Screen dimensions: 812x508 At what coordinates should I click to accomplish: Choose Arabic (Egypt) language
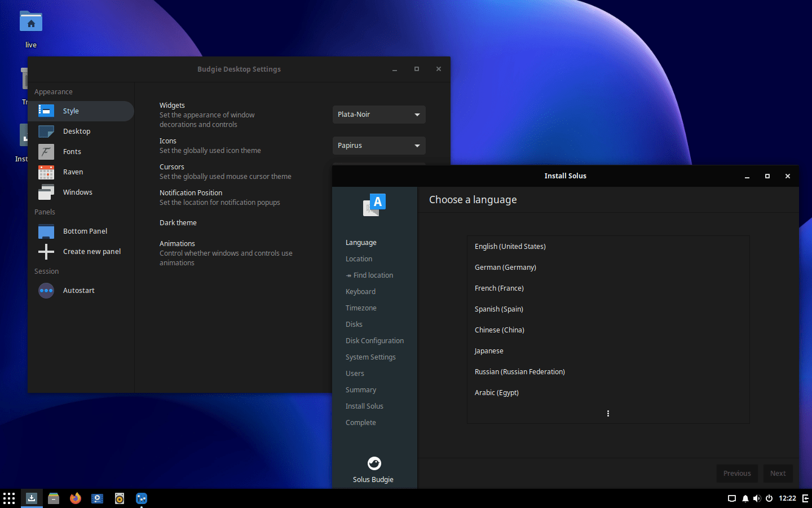click(608, 393)
